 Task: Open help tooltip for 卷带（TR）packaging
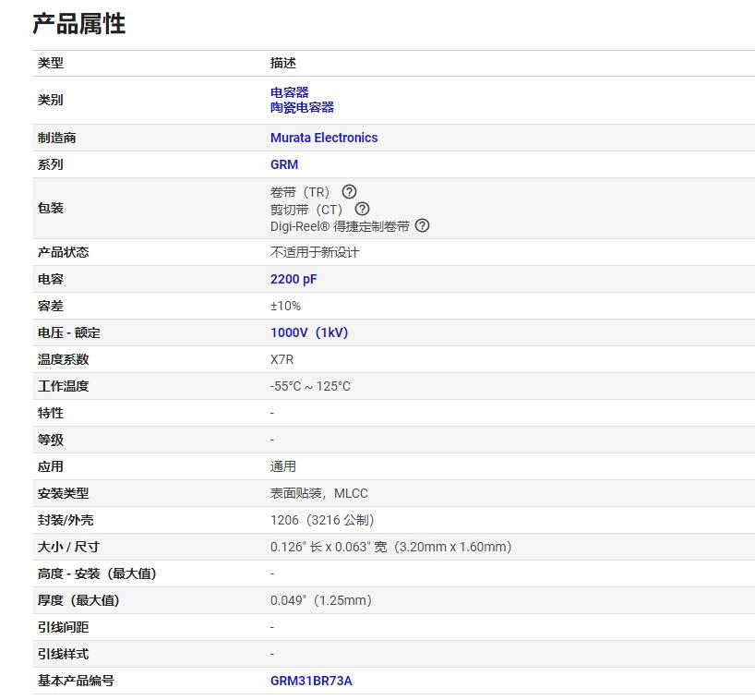click(x=348, y=191)
